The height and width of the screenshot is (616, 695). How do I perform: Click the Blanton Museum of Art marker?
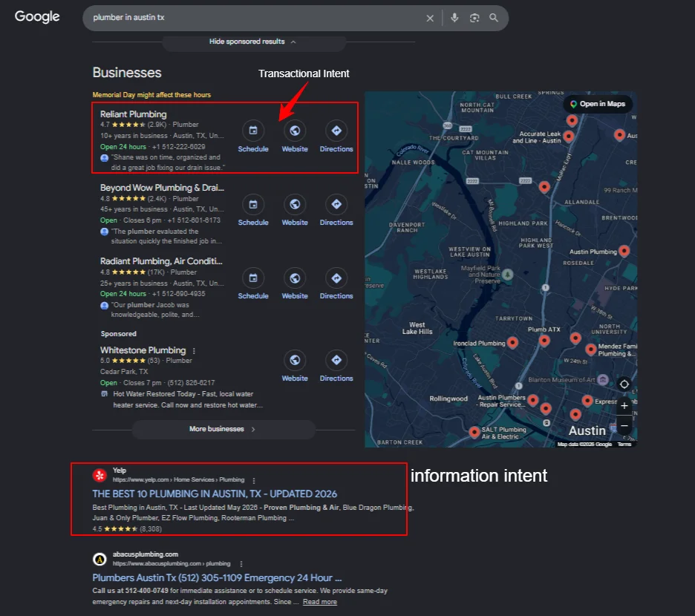pos(603,380)
